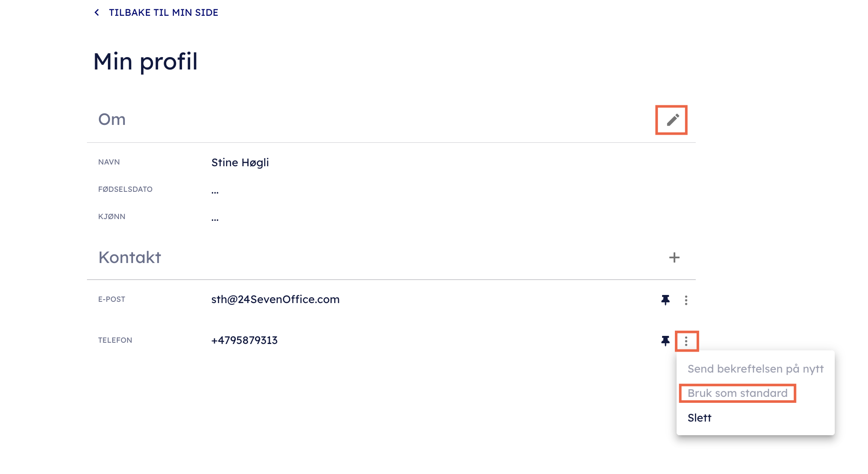Click the name Stine Høgli
This screenshot has height=474, width=868.
[240, 162]
